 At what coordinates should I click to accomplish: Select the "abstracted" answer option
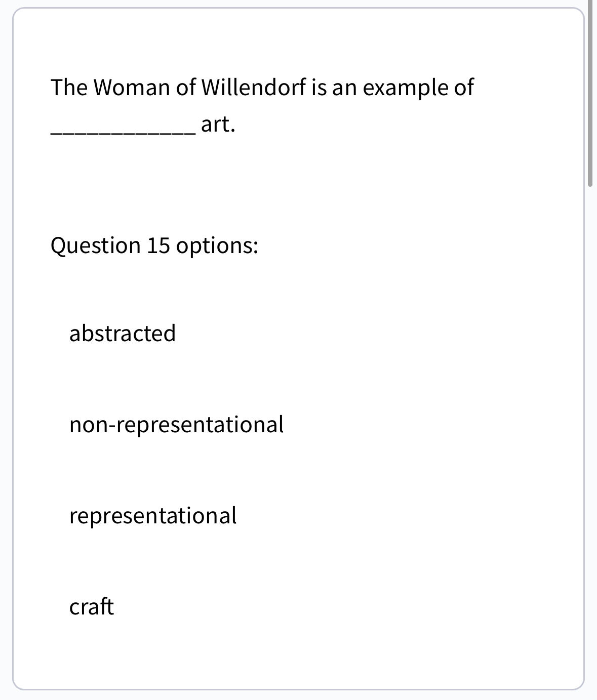(x=123, y=333)
